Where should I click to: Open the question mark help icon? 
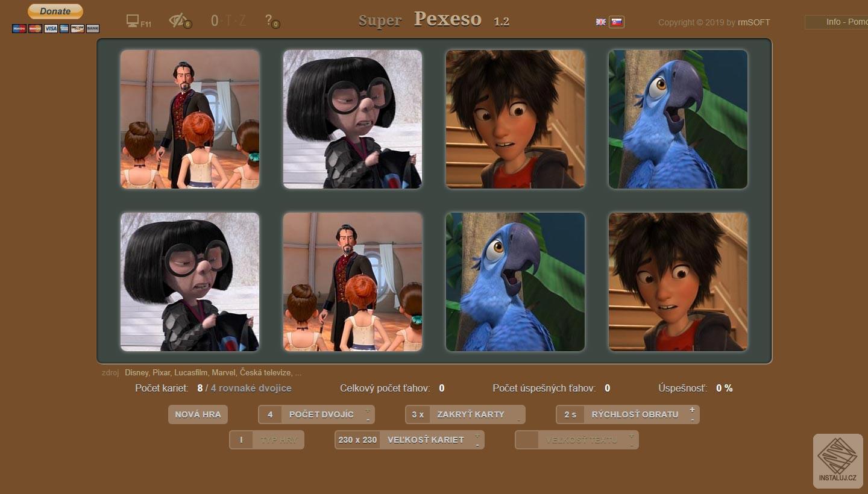tap(272, 21)
